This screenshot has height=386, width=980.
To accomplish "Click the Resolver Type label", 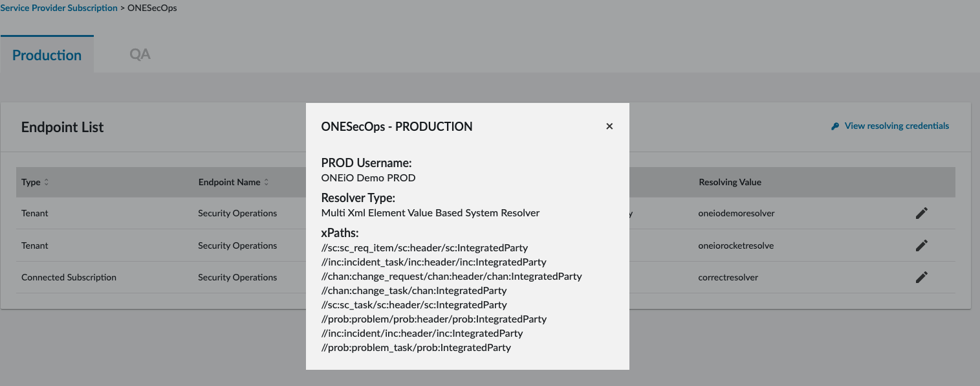I will [358, 198].
